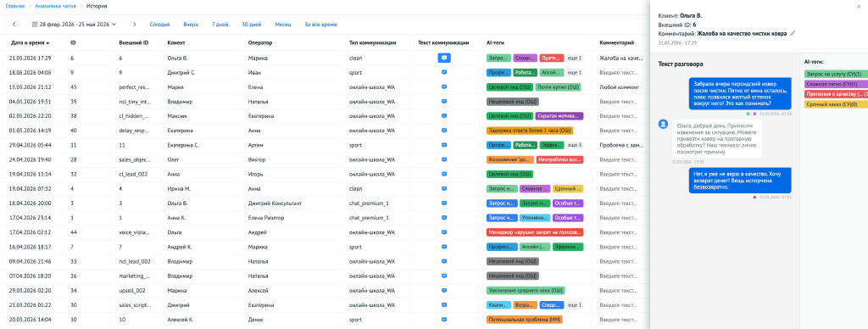Viewport: 868px width, 329px height.
Task: Open chat icon for Ирина М. row
Action: tap(444, 188)
